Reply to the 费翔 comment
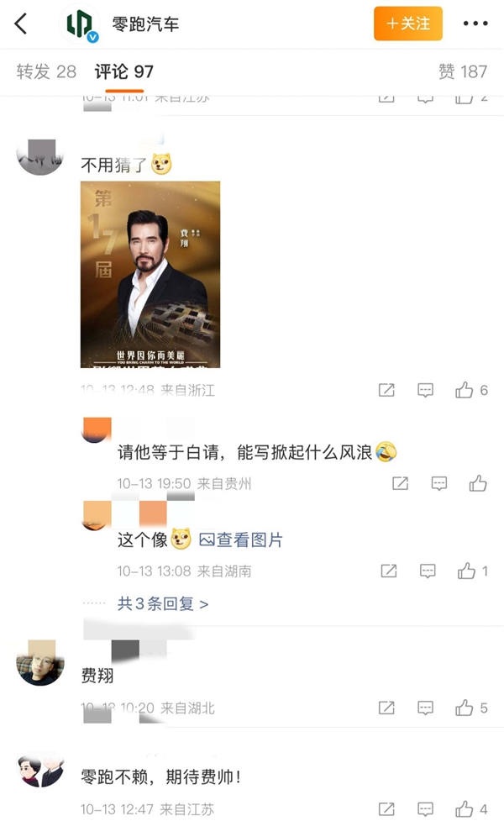 pyautogui.click(x=426, y=708)
